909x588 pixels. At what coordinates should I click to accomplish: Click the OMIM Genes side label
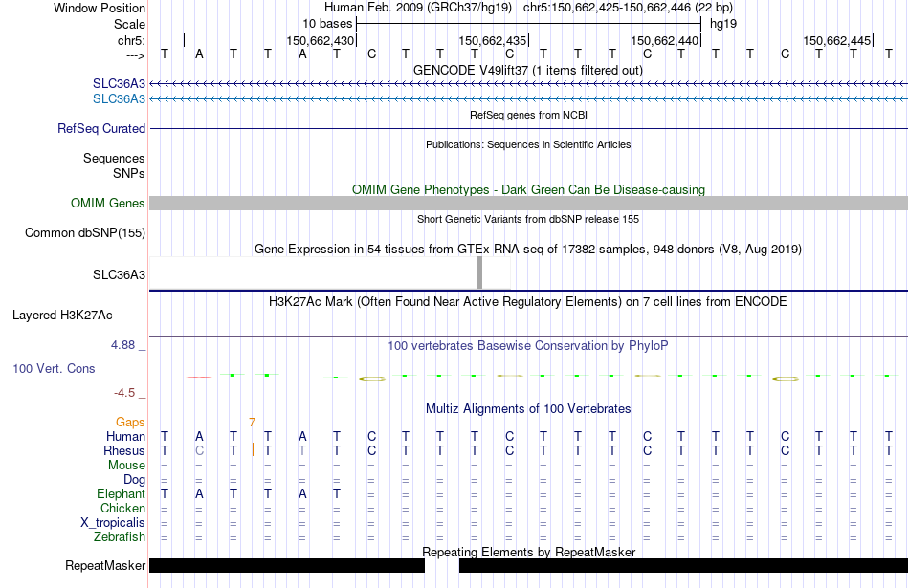click(107, 204)
